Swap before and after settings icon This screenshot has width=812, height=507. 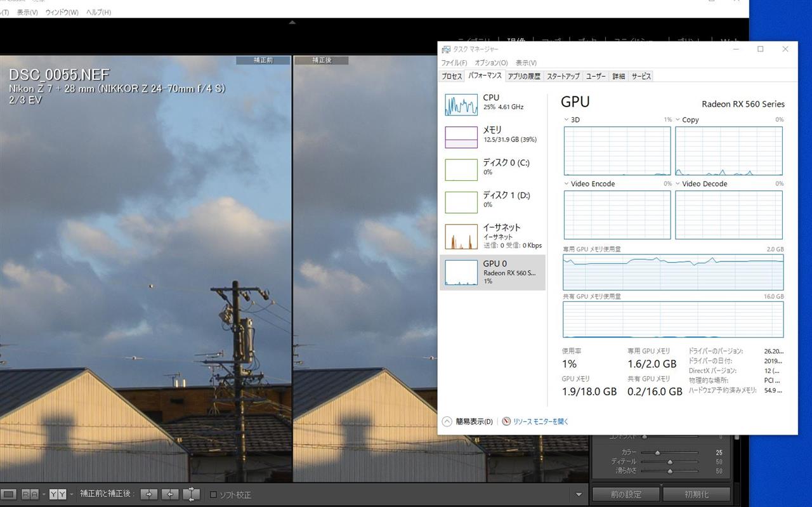(191, 494)
